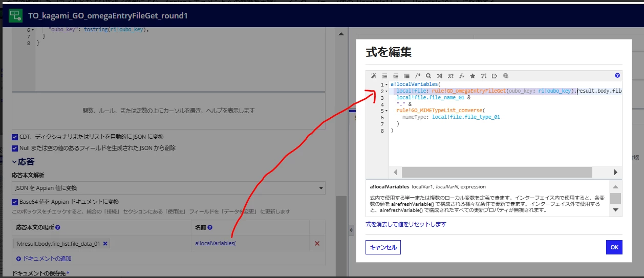Toggle CDT auto-convert to JSON checkbox
The width and height of the screenshot is (644, 278).
(x=15, y=137)
